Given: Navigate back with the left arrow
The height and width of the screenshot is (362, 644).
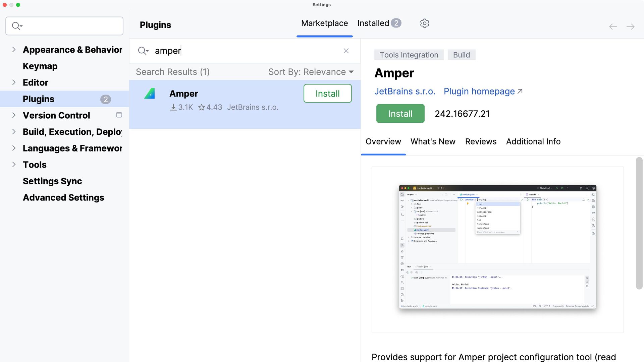Looking at the screenshot, I should (613, 27).
